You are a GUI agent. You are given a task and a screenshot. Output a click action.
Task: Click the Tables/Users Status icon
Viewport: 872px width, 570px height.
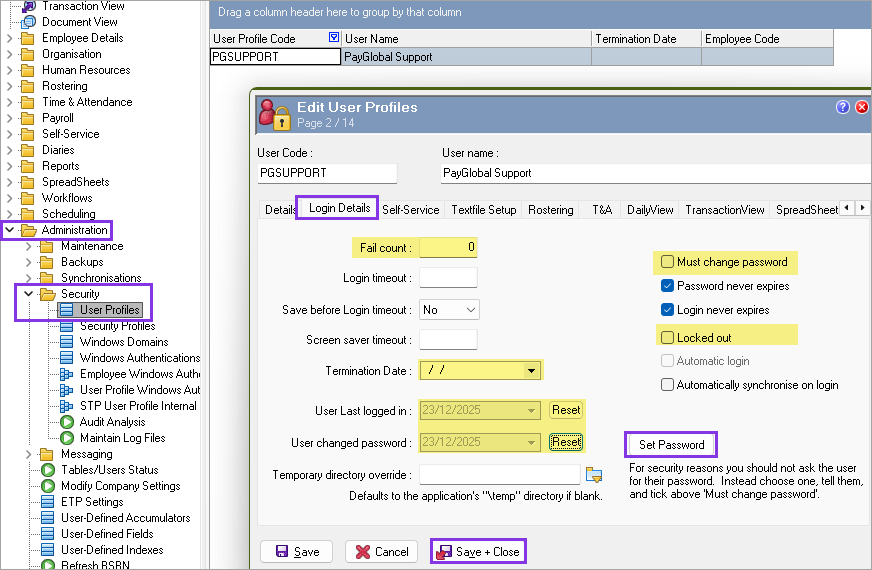pyautogui.click(x=47, y=470)
